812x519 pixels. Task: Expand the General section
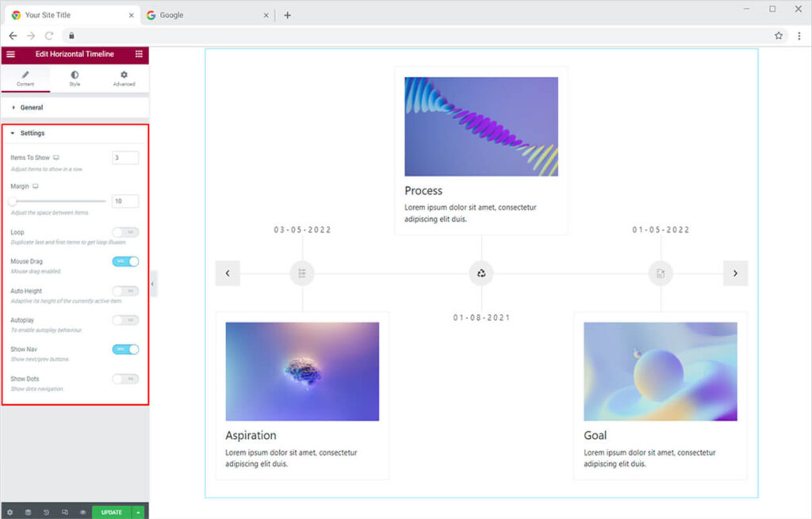[32, 107]
